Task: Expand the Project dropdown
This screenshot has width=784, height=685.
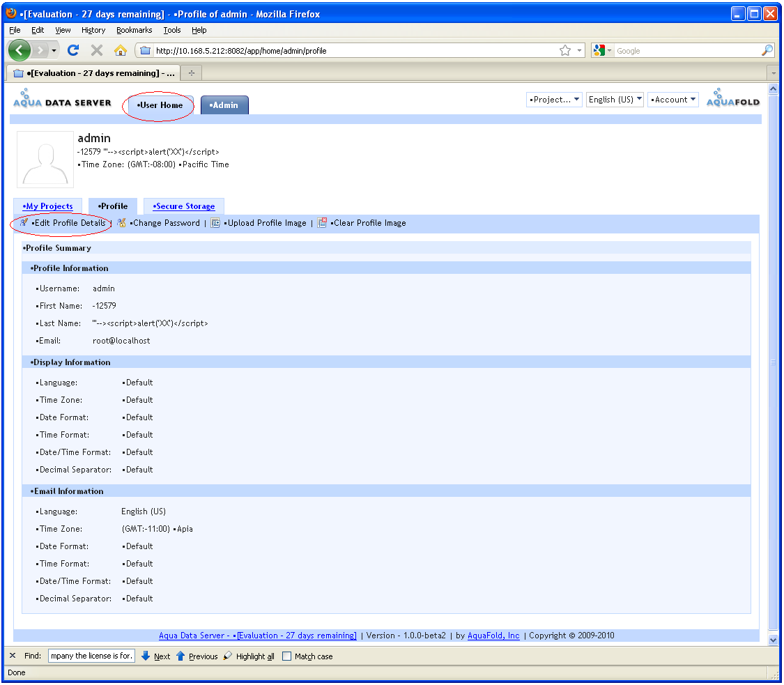Action: click(x=554, y=100)
